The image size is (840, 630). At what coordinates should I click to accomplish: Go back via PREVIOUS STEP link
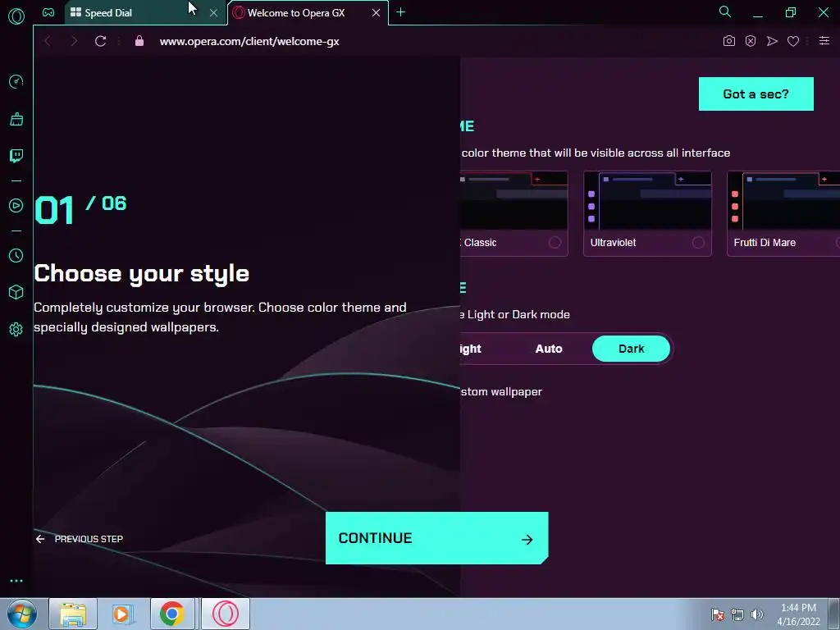click(80, 539)
